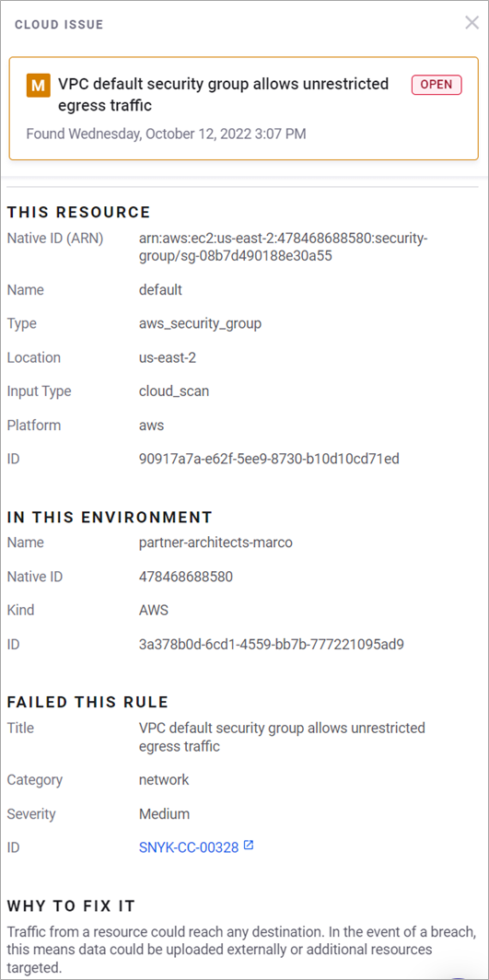This screenshot has height=980, width=489.
Task: Select the resource ID 90917a7a-e62f value
Action: coord(269,459)
